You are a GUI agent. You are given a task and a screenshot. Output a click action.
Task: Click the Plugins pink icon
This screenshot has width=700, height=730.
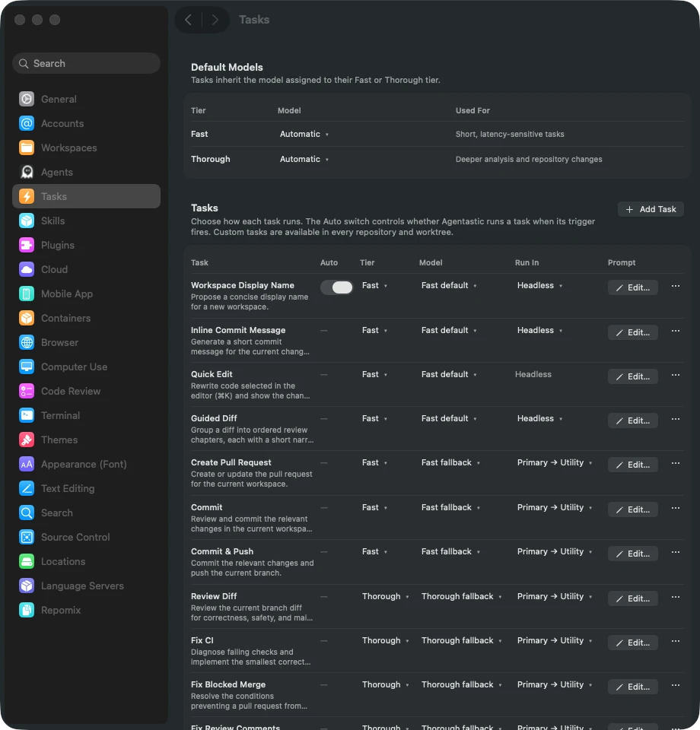pos(27,245)
